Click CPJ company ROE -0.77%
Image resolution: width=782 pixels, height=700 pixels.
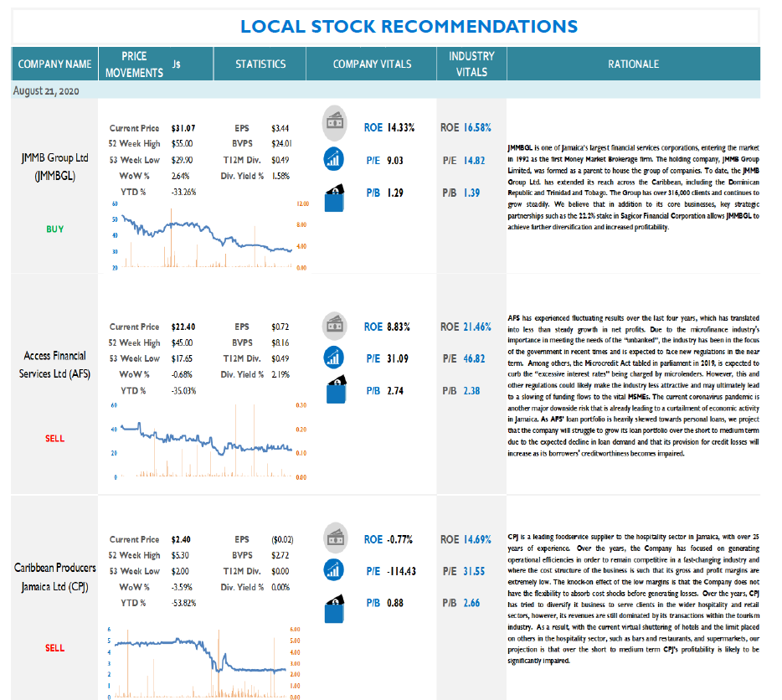(x=400, y=540)
